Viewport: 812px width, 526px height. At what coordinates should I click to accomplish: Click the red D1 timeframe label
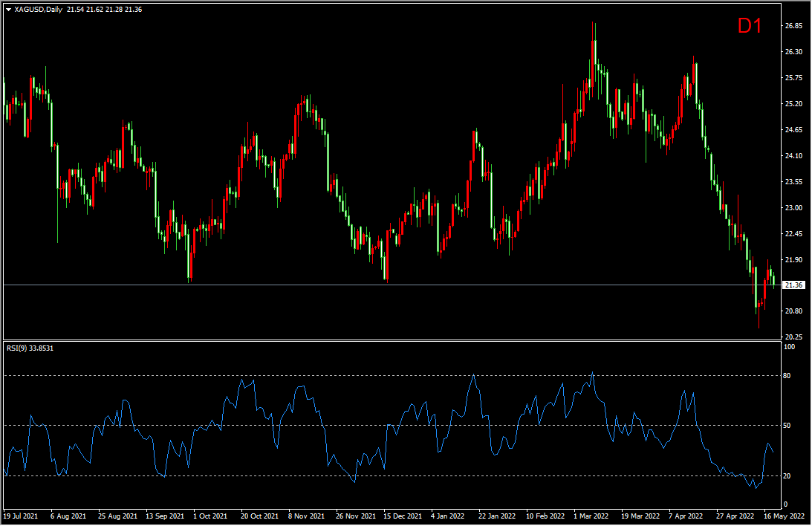tap(750, 26)
